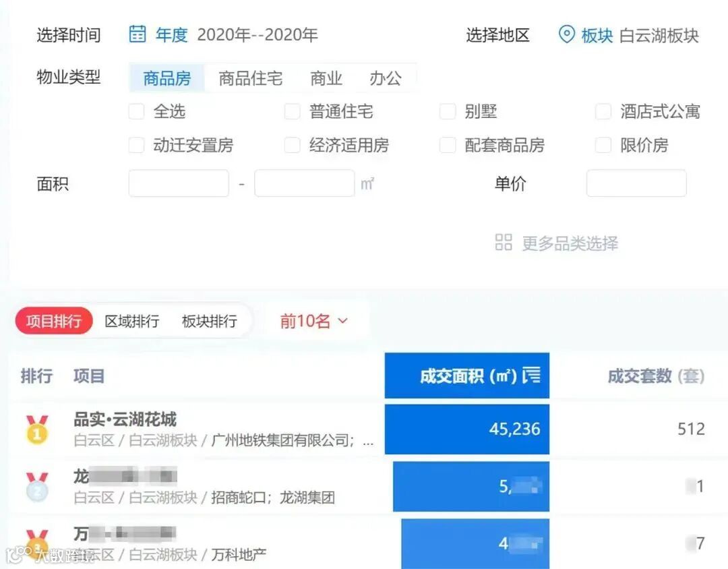This screenshot has height=569, width=728.
Task: Click the 白云湖板块 region value
Action: [x=659, y=35]
